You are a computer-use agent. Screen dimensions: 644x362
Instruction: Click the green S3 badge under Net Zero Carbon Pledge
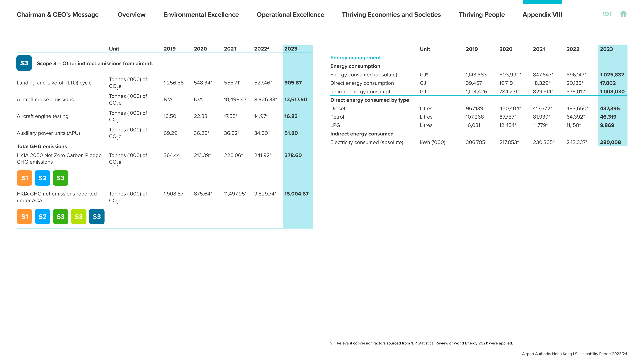[x=61, y=178]
